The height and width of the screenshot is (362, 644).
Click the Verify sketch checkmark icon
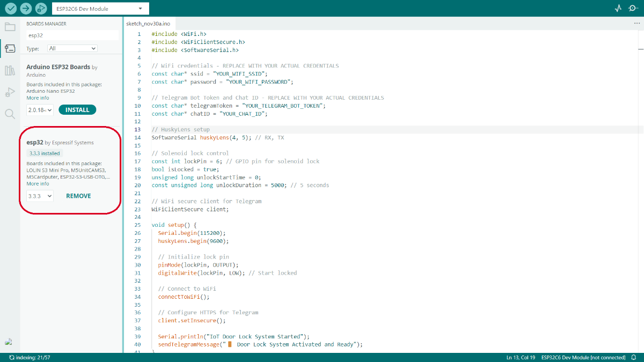click(11, 9)
